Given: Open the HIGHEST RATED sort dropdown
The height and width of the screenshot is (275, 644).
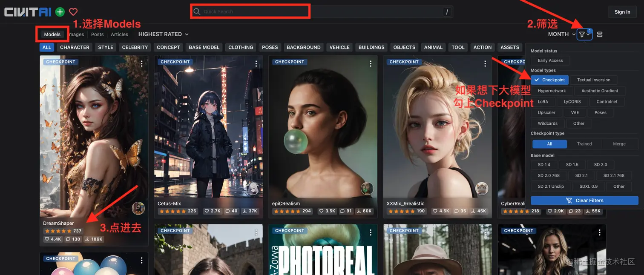Looking at the screenshot, I should pos(164,34).
